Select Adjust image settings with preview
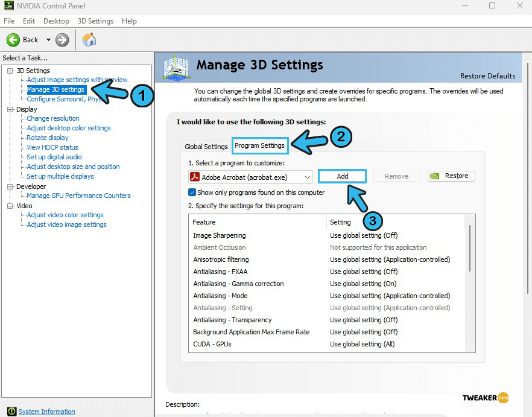The image size is (532, 417). [77, 80]
